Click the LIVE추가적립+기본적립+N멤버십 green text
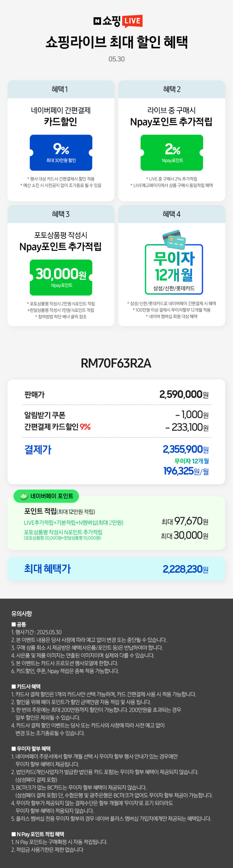This screenshot has width=233, height=868. (x=73, y=522)
